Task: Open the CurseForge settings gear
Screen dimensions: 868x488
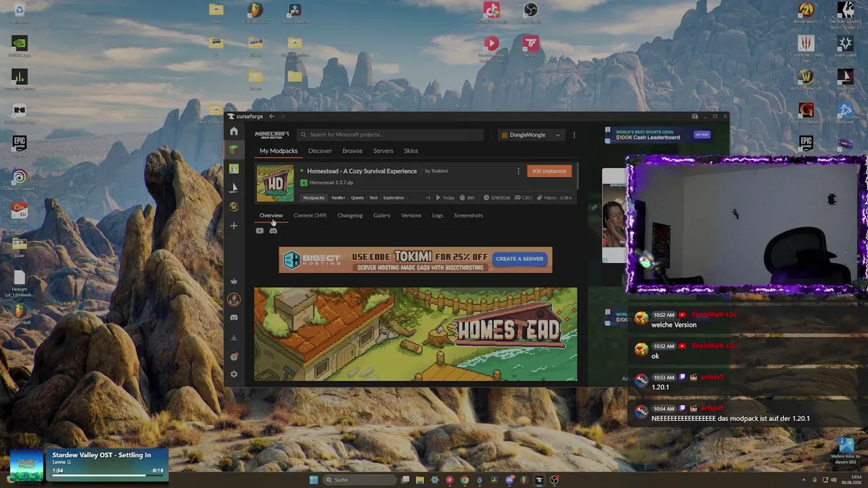Action: click(234, 374)
